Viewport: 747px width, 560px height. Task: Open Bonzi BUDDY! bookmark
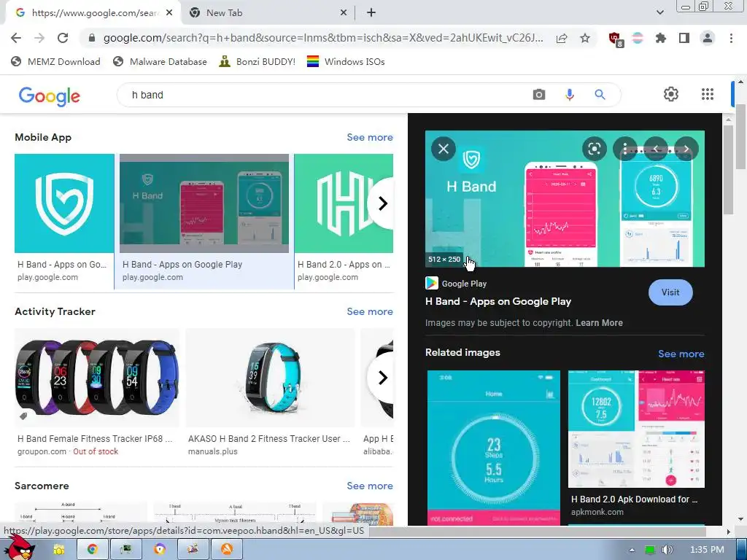258,61
